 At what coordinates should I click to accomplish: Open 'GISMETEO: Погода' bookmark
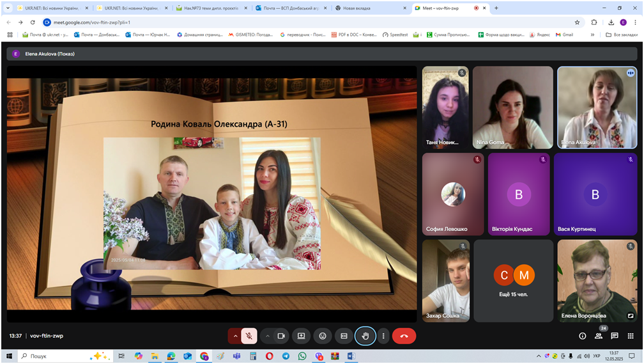tap(250, 35)
